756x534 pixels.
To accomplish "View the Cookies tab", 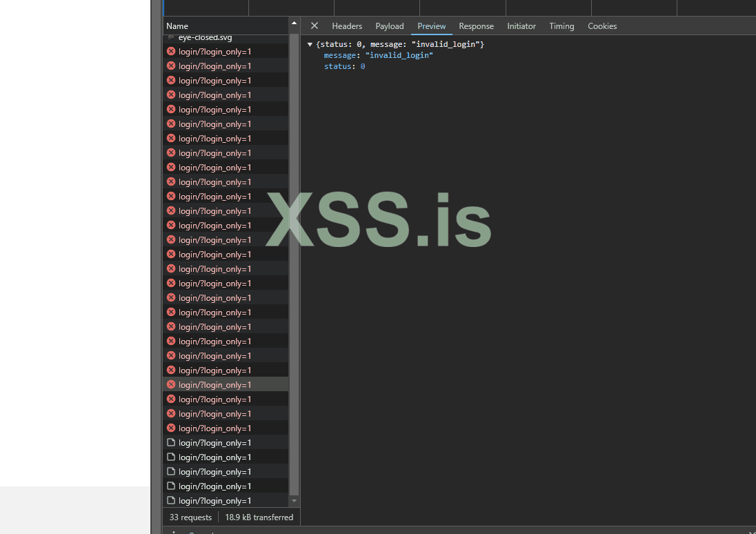I will click(602, 26).
